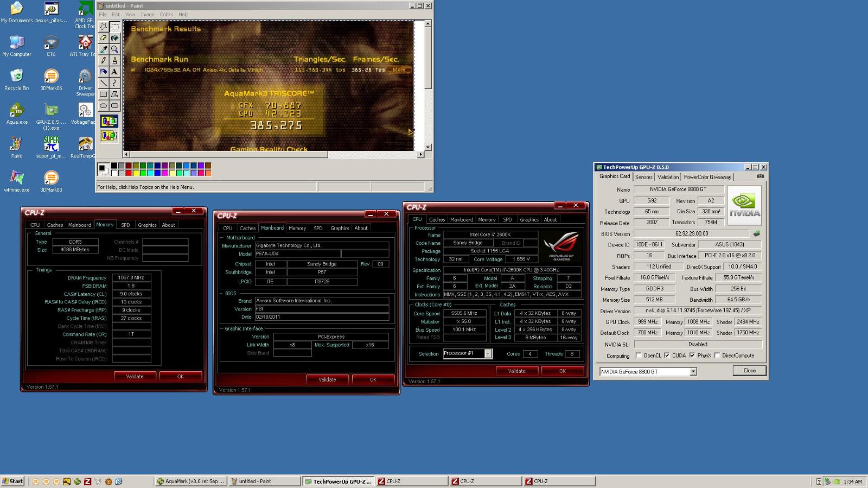Screen dimensions: 868x488
Task: Open the ET6 desktop icon
Action: point(51,46)
